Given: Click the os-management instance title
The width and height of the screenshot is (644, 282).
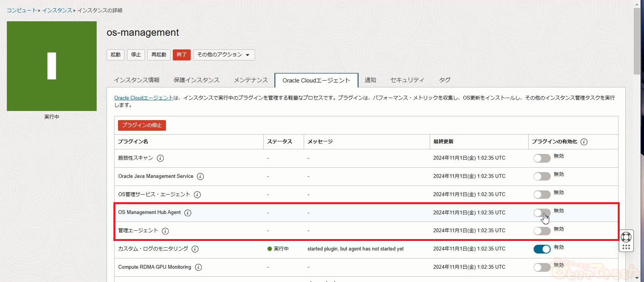Looking at the screenshot, I should pos(143,33).
